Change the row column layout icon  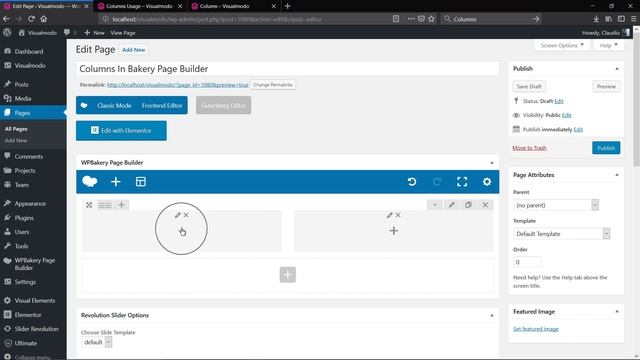(x=105, y=205)
